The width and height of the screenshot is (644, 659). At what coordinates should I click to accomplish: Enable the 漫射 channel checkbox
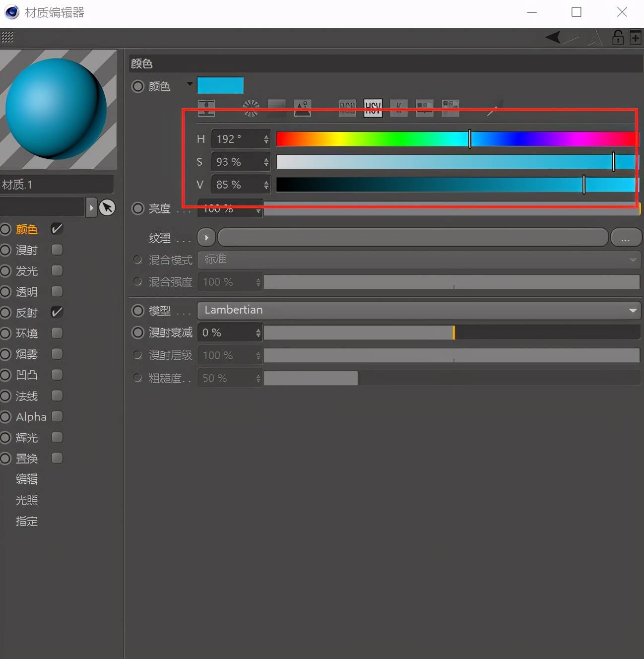[x=57, y=250]
